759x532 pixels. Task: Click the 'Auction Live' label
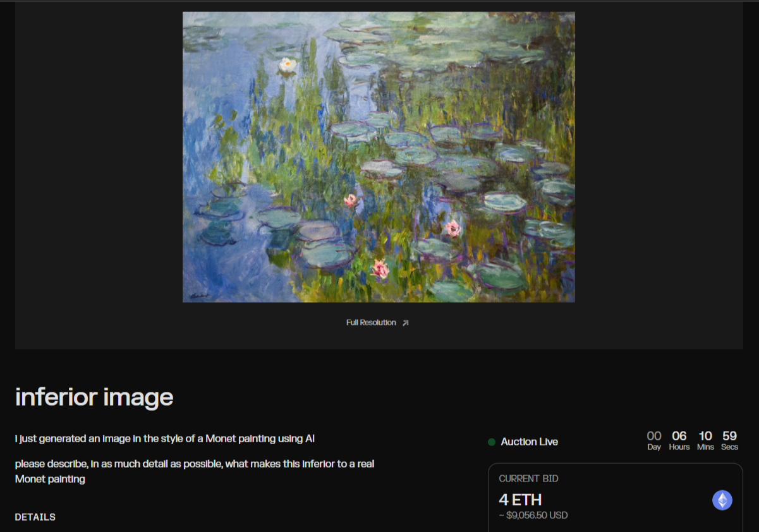[530, 442]
